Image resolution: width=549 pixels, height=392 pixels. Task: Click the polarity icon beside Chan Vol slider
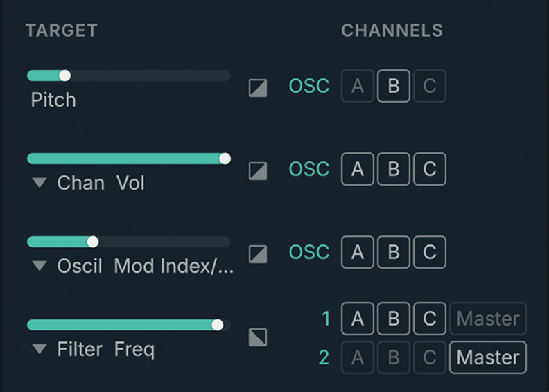click(258, 170)
